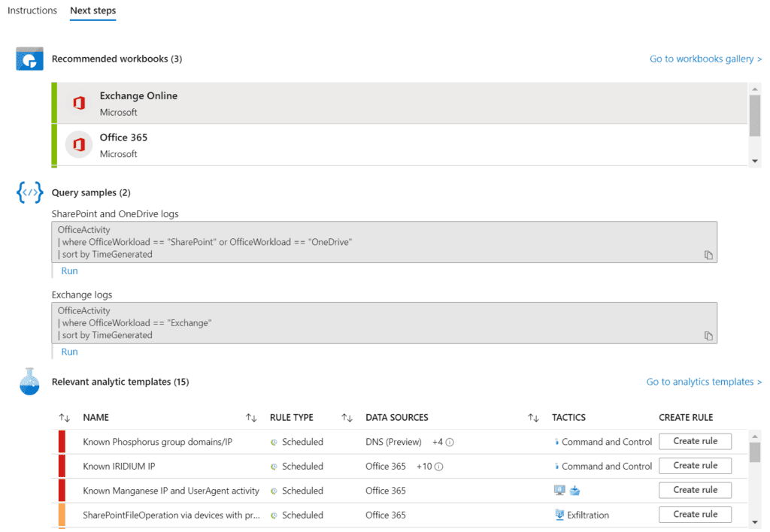The height and width of the screenshot is (532, 770).
Task: Click the Office 365 workbook logo icon
Action: click(x=79, y=145)
